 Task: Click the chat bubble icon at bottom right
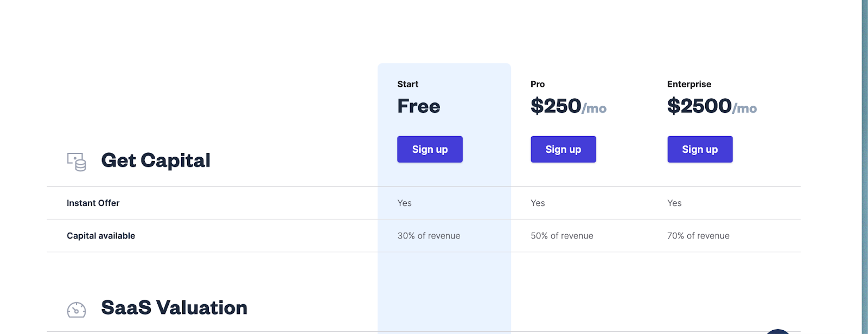(778, 331)
